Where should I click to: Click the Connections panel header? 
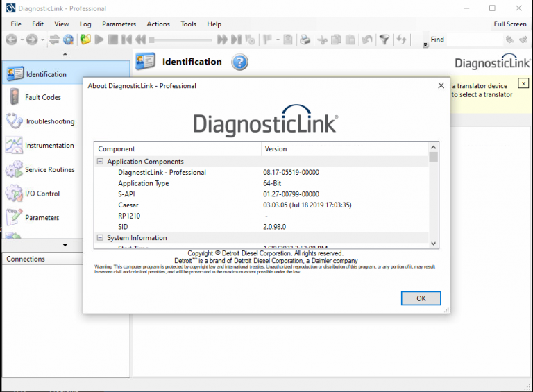click(42, 259)
